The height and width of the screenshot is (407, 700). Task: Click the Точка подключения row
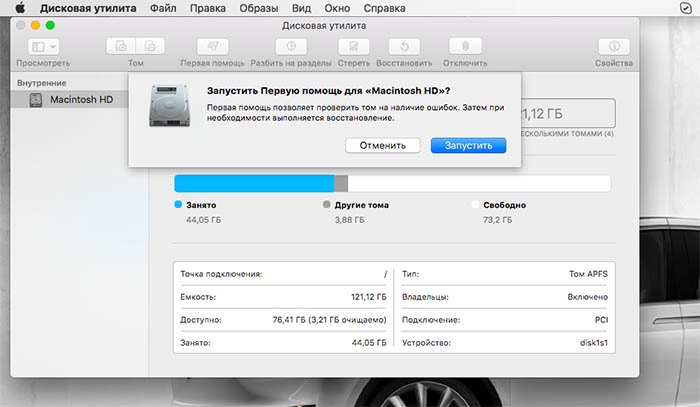(283, 274)
